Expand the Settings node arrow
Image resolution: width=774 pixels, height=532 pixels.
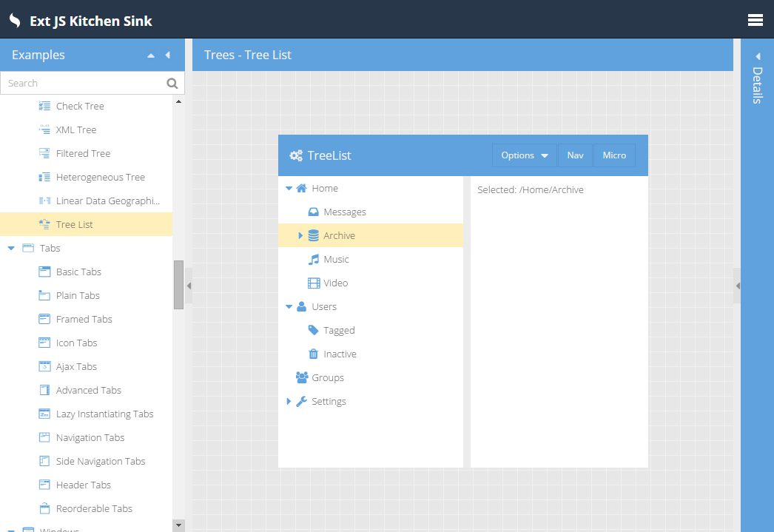tap(289, 402)
